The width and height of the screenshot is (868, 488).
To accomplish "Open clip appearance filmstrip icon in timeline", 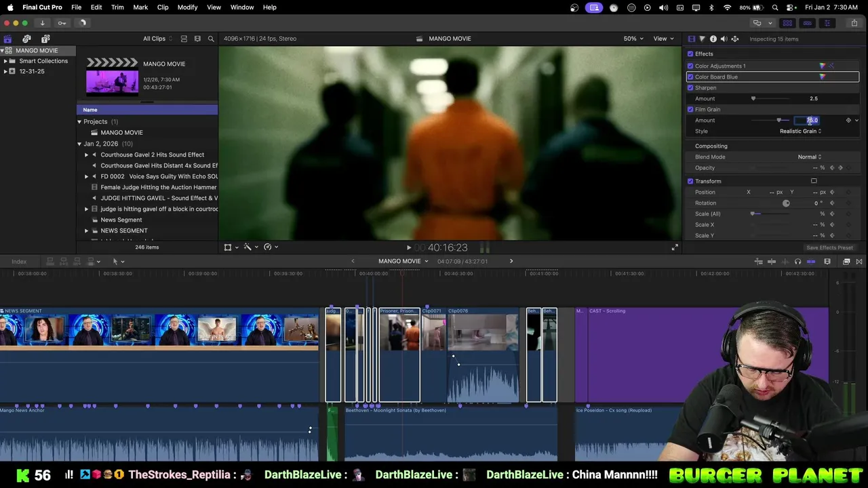I will [827, 262].
